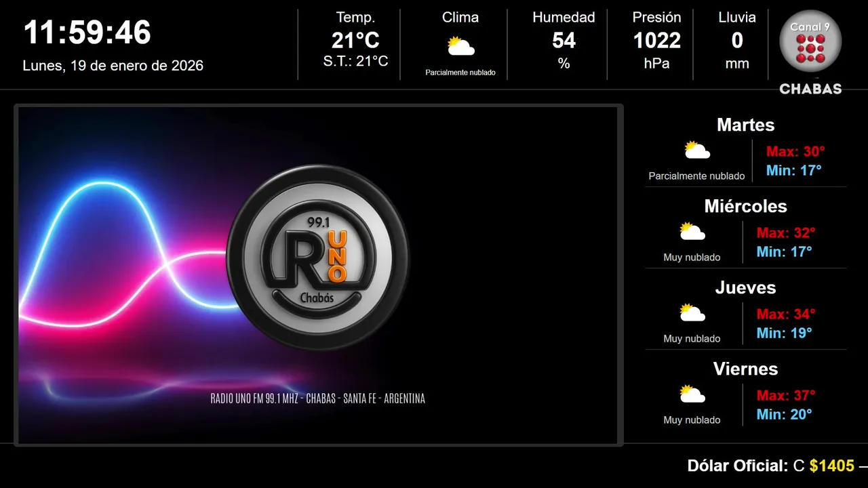Viewport: 868px width, 488px height.
Task: Click the Humedad heading
Action: (564, 18)
